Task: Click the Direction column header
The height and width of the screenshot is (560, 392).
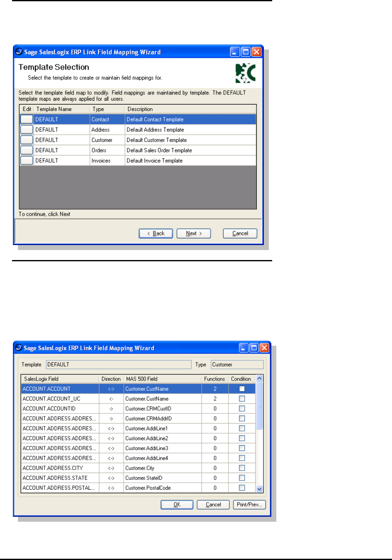Action: click(x=111, y=379)
